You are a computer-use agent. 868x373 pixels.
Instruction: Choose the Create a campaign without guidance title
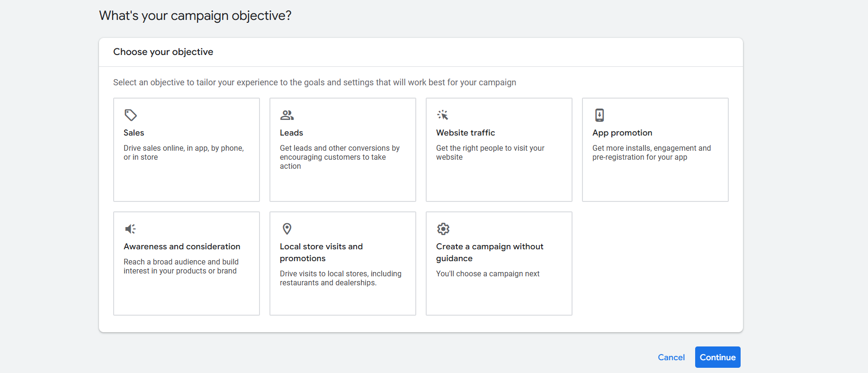coord(489,252)
